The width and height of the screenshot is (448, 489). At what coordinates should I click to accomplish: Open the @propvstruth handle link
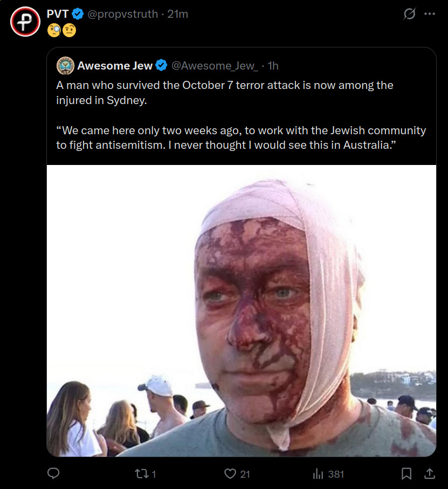(x=122, y=14)
